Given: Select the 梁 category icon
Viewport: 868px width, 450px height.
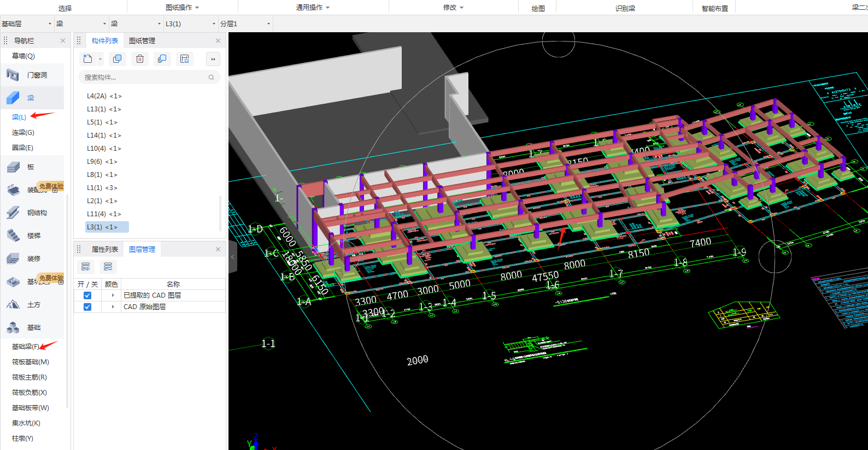Looking at the screenshot, I should click(13, 98).
